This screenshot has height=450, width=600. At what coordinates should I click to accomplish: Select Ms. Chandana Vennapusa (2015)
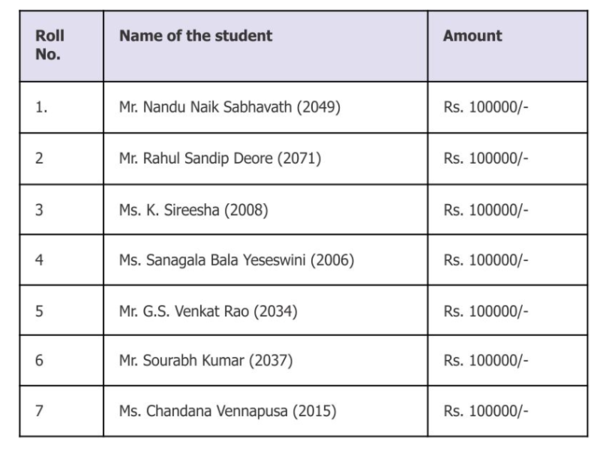click(227, 411)
